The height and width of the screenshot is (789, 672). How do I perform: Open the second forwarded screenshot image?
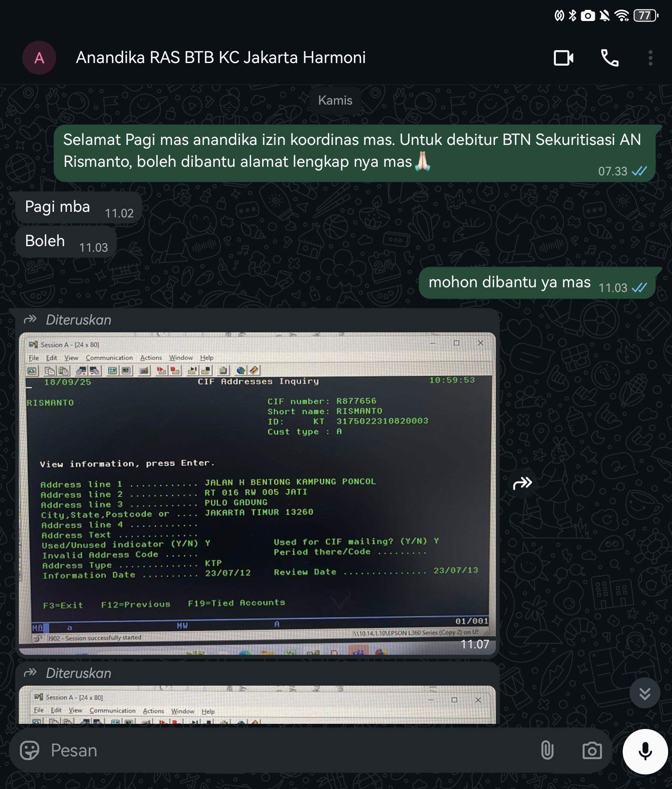click(x=257, y=705)
